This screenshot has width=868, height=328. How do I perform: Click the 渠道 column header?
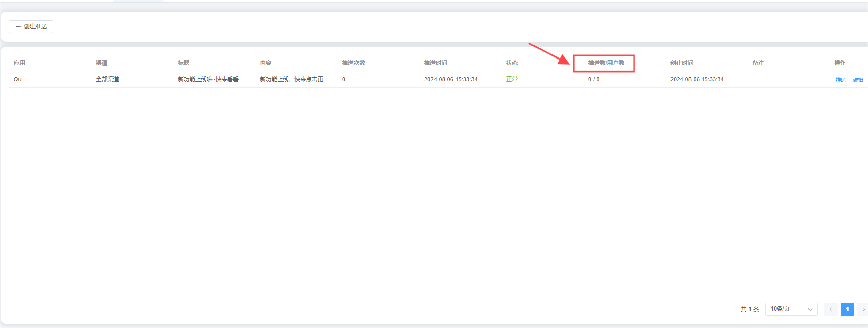pyautogui.click(x=102, y=63)
